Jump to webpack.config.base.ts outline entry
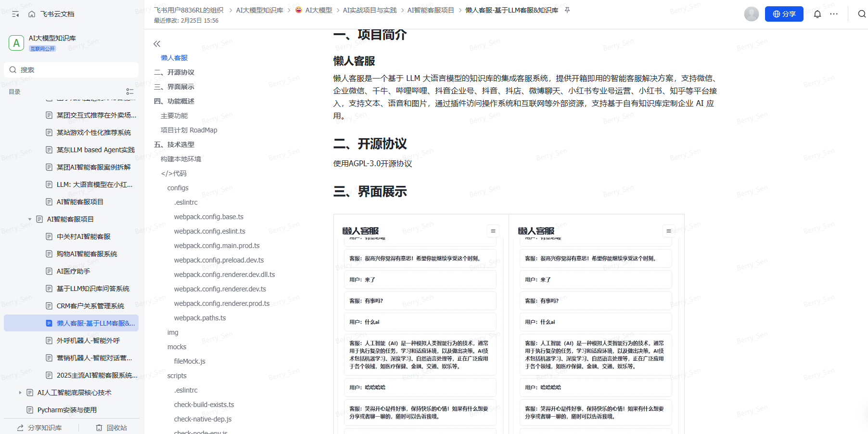This screenshot has width=868, height=434. click(x=209, y=217)
